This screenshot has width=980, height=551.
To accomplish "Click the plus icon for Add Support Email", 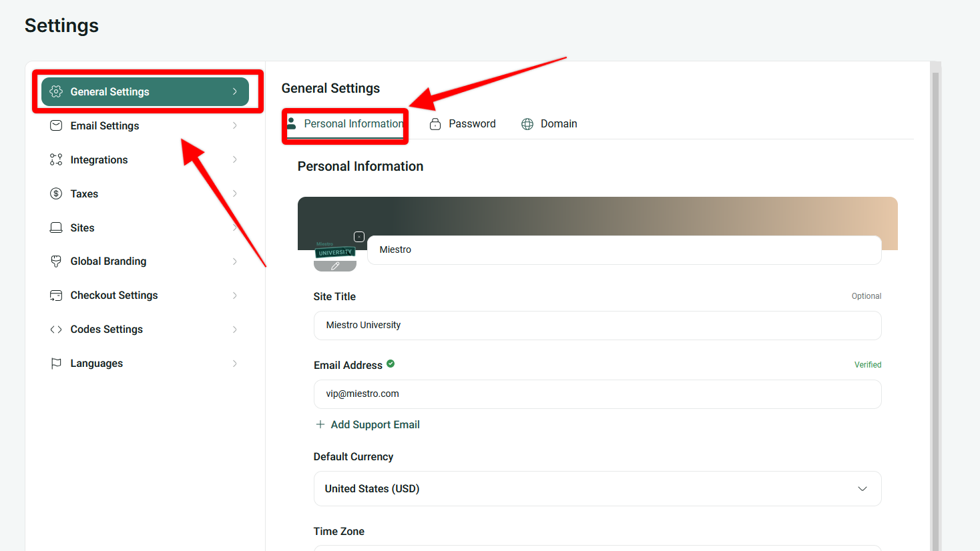I will point(320,424).
